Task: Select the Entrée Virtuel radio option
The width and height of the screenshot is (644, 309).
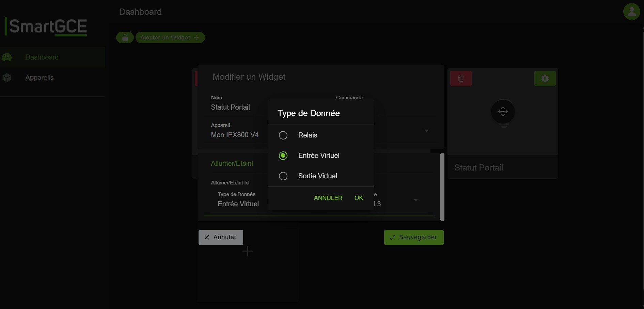Action: (x=283, y=156)
